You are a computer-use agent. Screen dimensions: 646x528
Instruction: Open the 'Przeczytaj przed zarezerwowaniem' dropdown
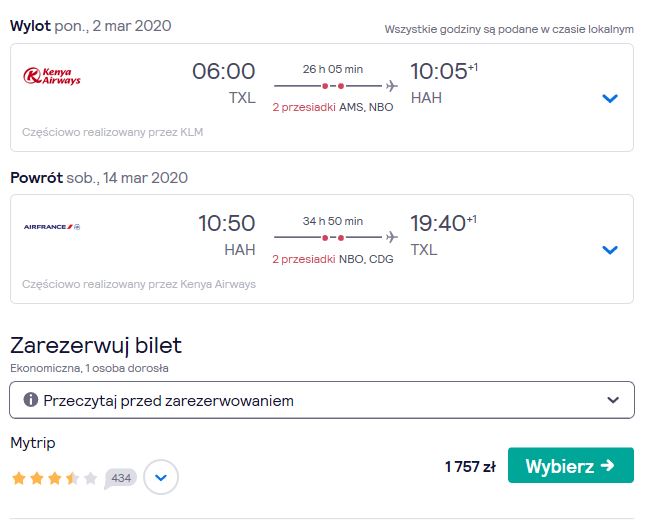click(322, 400)
